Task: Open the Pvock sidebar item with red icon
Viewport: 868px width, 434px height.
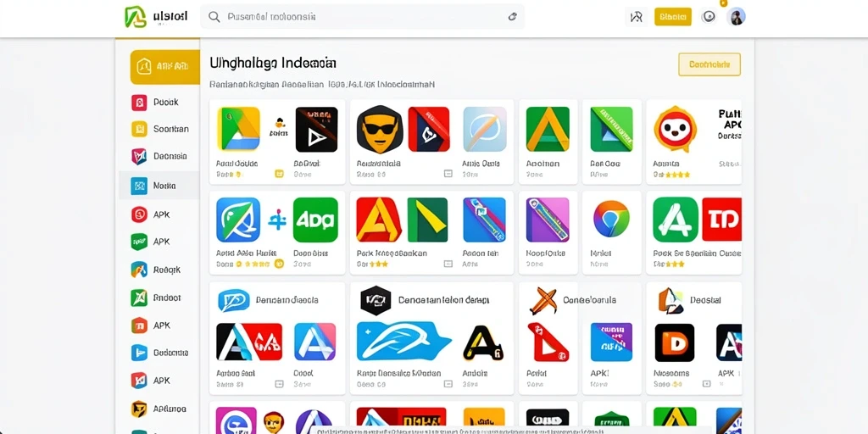Action: pos(159,103)
